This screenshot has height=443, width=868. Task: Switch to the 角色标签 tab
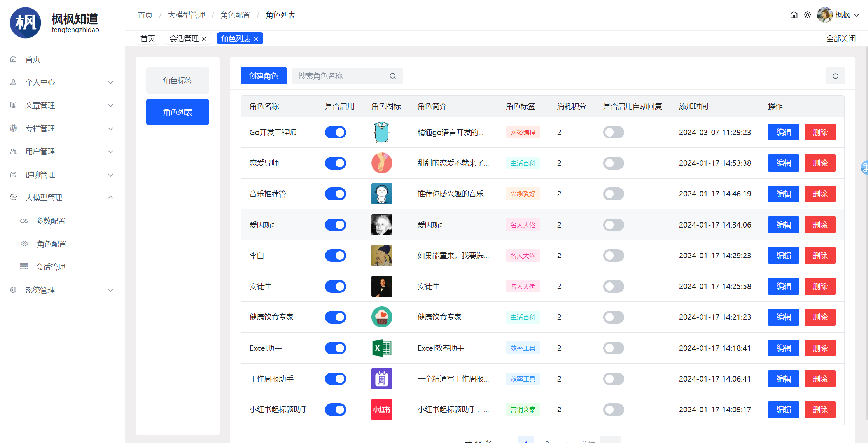point(177,81)
